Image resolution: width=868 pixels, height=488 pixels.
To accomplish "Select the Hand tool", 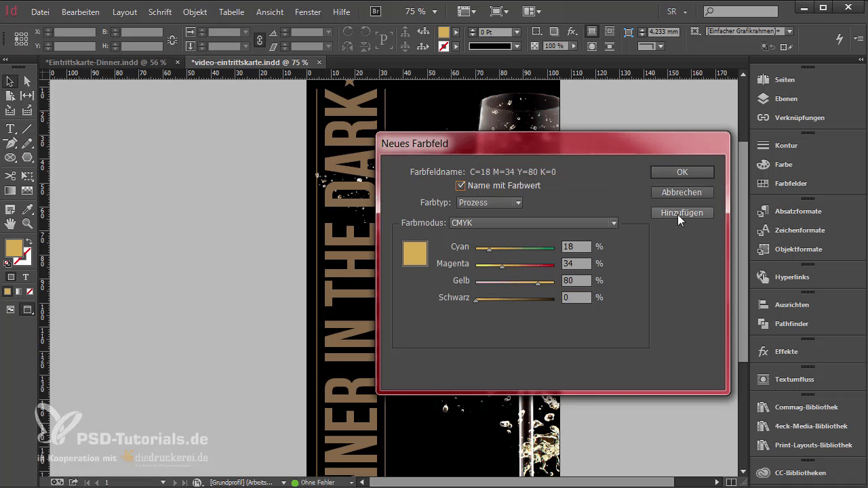I will 10,224.
